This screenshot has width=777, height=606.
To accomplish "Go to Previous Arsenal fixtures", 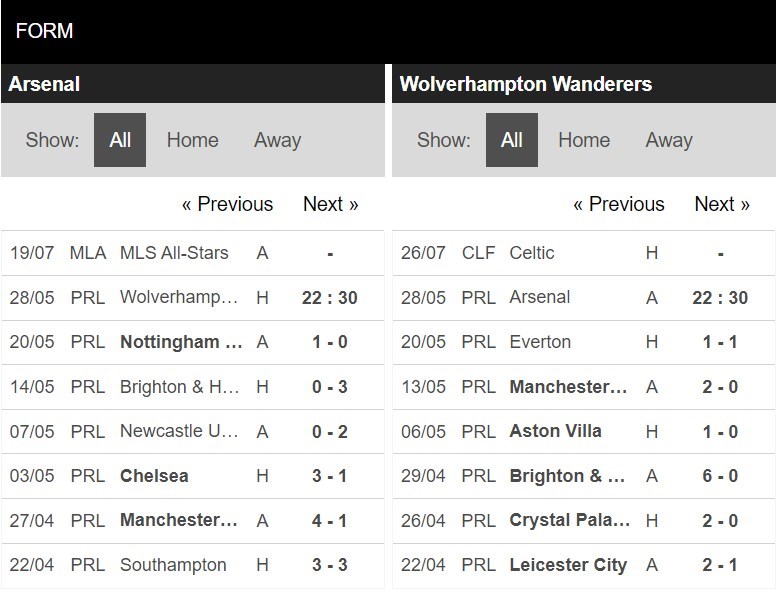I will (x=227, y=204).
